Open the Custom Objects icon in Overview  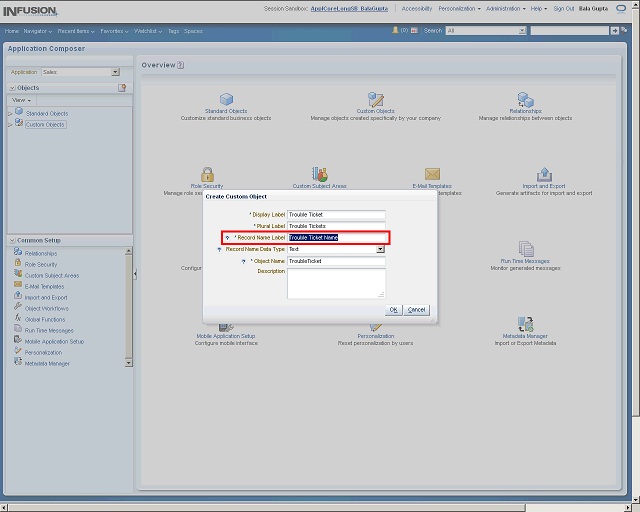click(x=376, y=99)
